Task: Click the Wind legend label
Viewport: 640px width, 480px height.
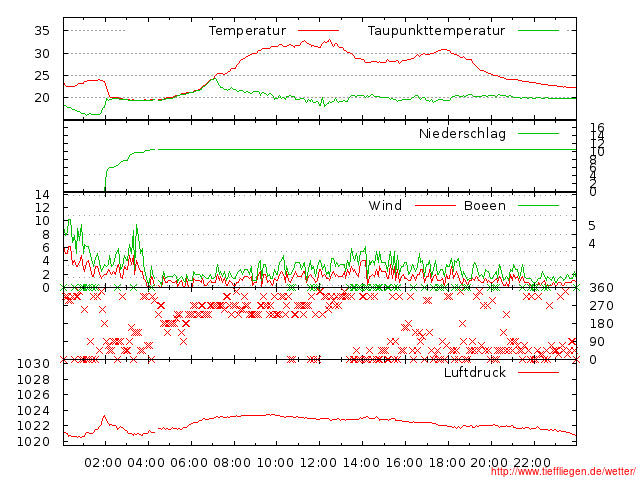Action: [385, 205]
